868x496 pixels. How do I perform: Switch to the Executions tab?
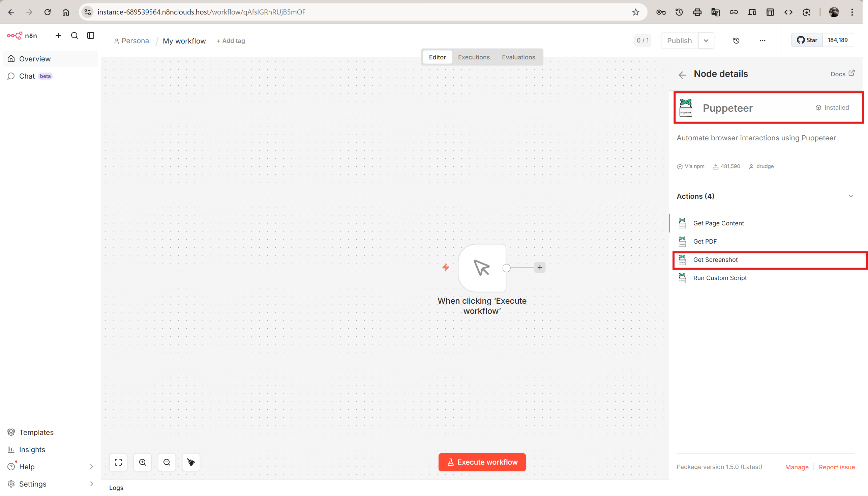(474, 57)
